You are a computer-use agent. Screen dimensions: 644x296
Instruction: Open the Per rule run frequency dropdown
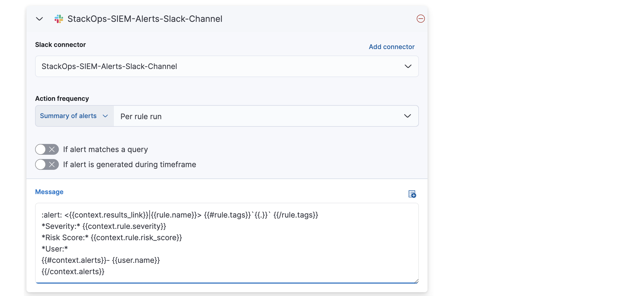click(266, 116)
